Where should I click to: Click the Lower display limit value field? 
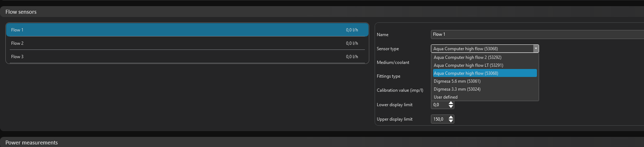440,105
